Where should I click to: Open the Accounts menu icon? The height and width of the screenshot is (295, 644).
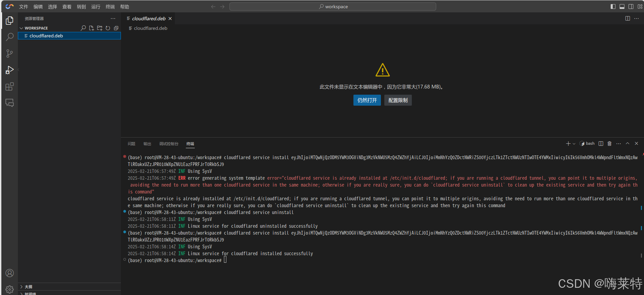pos(10,273)
